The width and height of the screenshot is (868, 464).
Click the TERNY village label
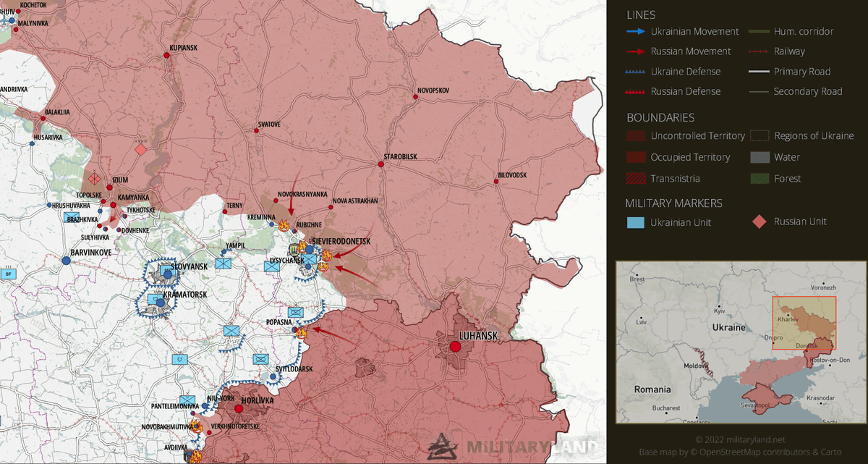234,206
